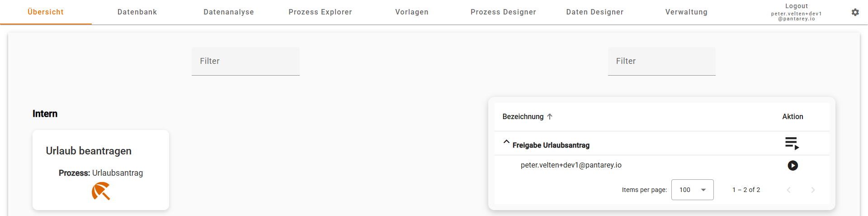Image resolution: width=868 pixels, height=216 pixels.
Task: Select the Prozess Explorer tab
Action: pyautogui.click(x=320, y=12)
